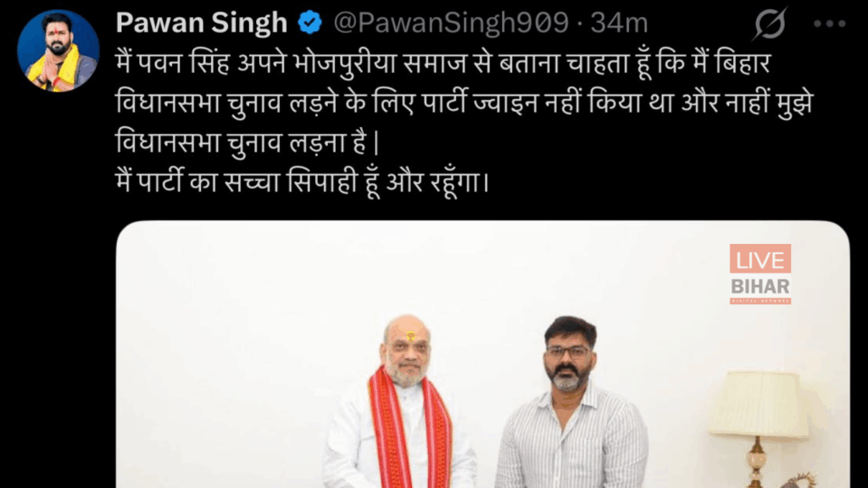This screenshot has height=488, width=868.
Task: Open Pawan Singh's profile avatar
Action: pyautogui.click(x=58, y=50)
